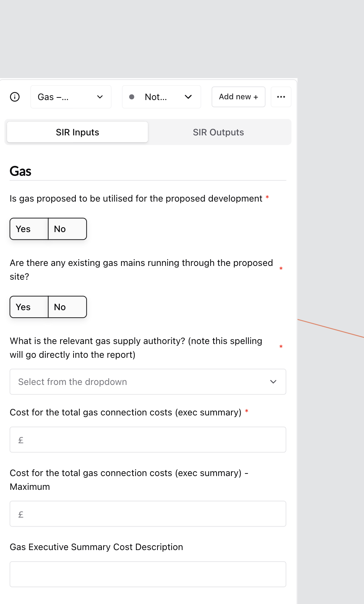This screenshot has width=364, height=604.
Task: Click the info circle icon
Action: tap(15, 97)
